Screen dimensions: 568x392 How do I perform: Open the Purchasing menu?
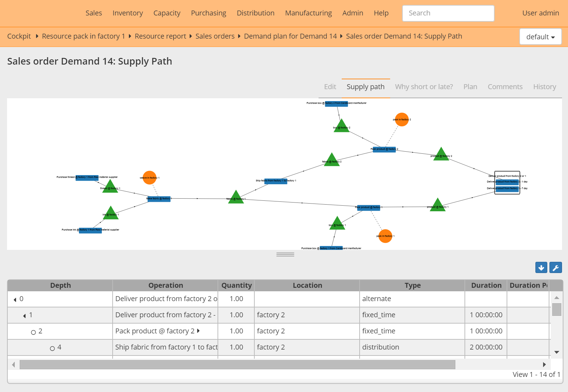pyautogui.click(x=208, y=13)
